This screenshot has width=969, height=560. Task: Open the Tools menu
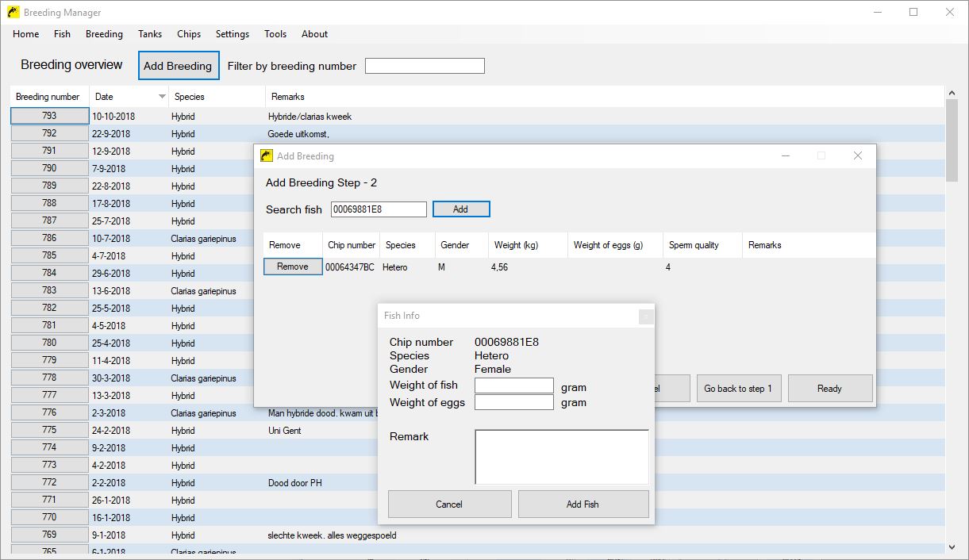275,34
